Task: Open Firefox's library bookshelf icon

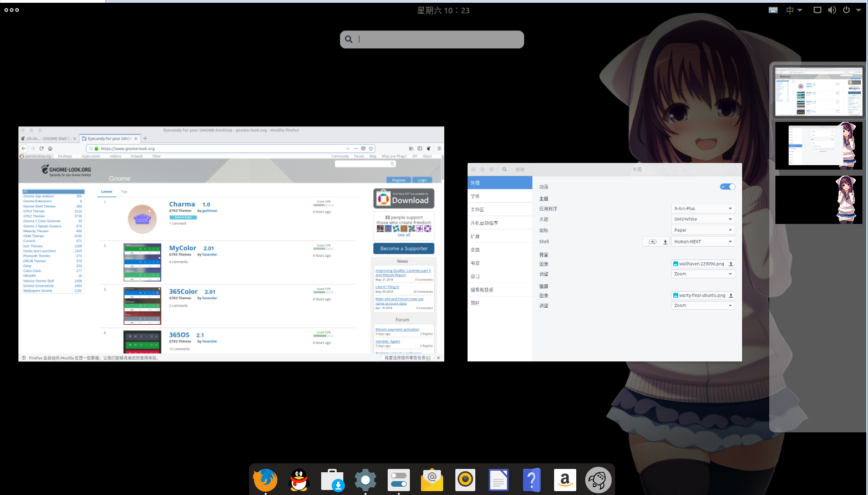Action: point(411,149)
